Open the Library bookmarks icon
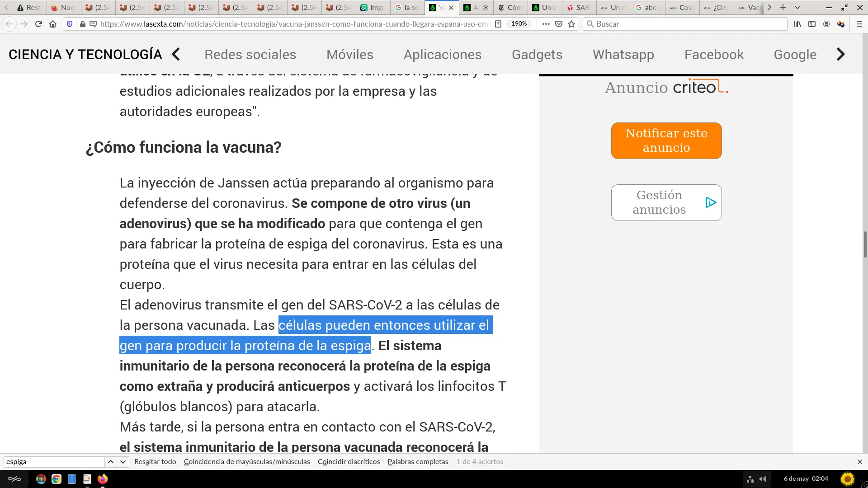This screenshot has width=868, height=488. (797, 24)
